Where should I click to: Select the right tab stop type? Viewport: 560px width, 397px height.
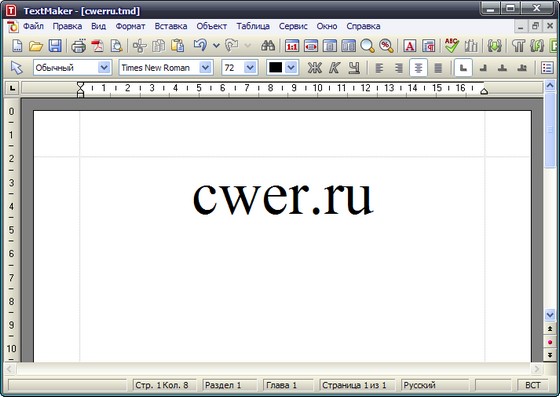pyautogui.click(x=483, y=67)
